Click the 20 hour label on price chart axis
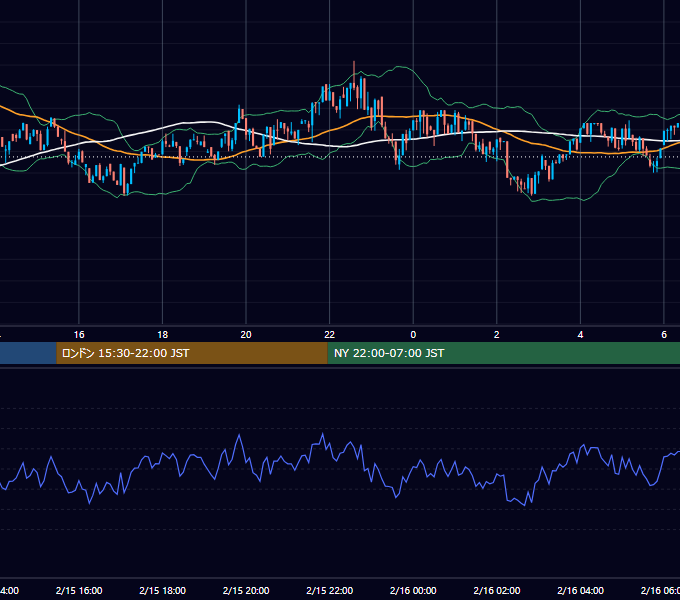 click(x=246, y=335)
